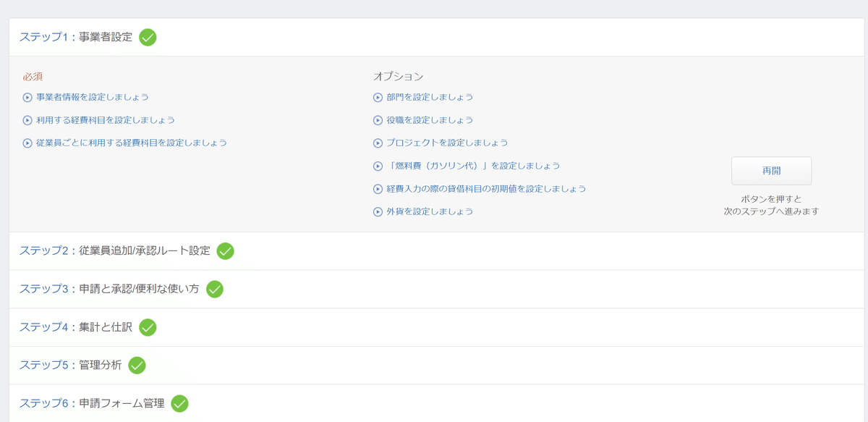Click play icon beside 外貨を設定しましょう
This screenshot has height=422, width=868.
coord(378,212)
